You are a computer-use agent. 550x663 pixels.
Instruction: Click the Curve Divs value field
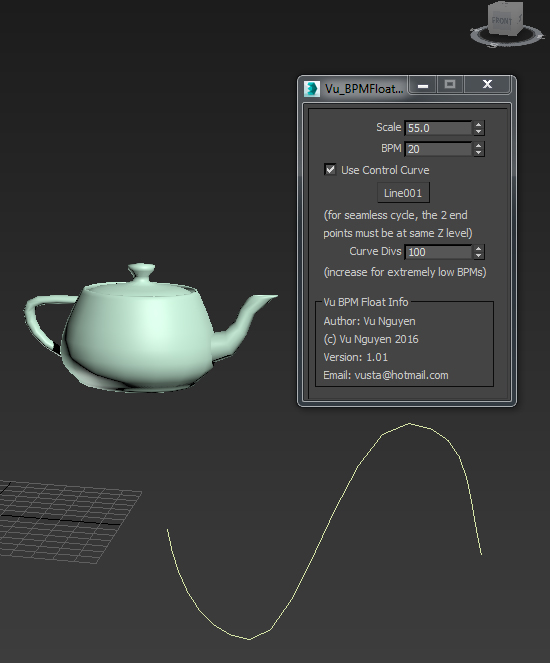438,252
